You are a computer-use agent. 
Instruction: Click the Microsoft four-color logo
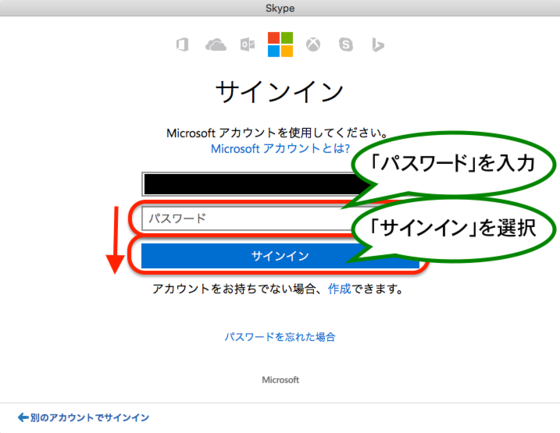(x=280, y=44)
